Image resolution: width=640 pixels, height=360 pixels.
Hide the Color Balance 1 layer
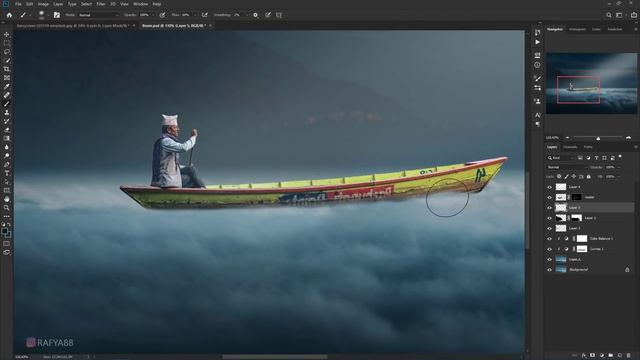[x=549, y=239]
